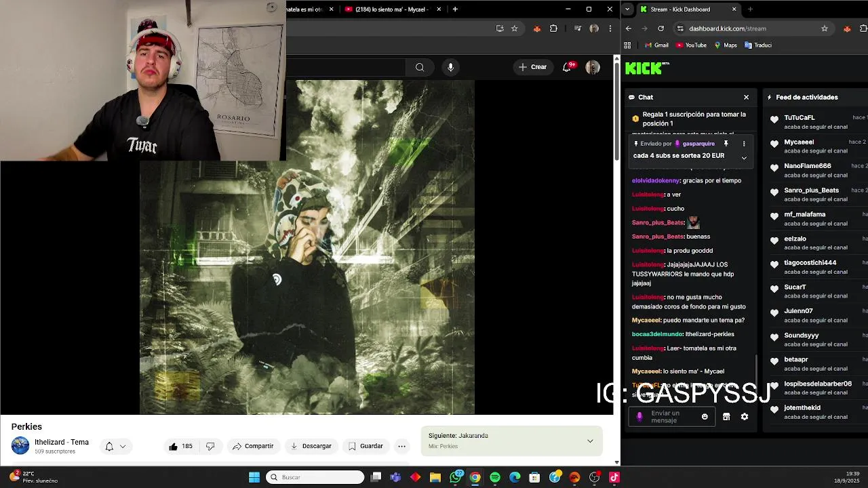Open the weather widget showing 22°C
The width and height of the screenshot is (868, 488).
(x=33, y=477)
